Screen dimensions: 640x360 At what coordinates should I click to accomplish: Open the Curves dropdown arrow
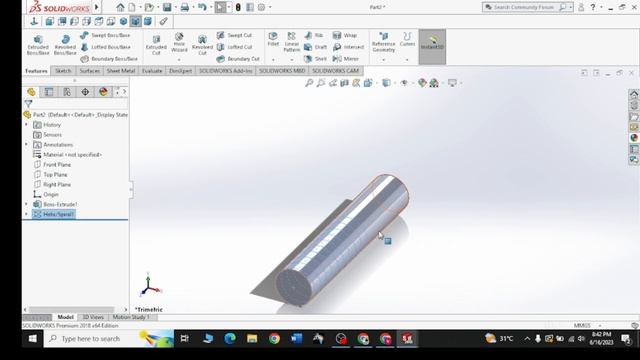click(x=407, y=60)
